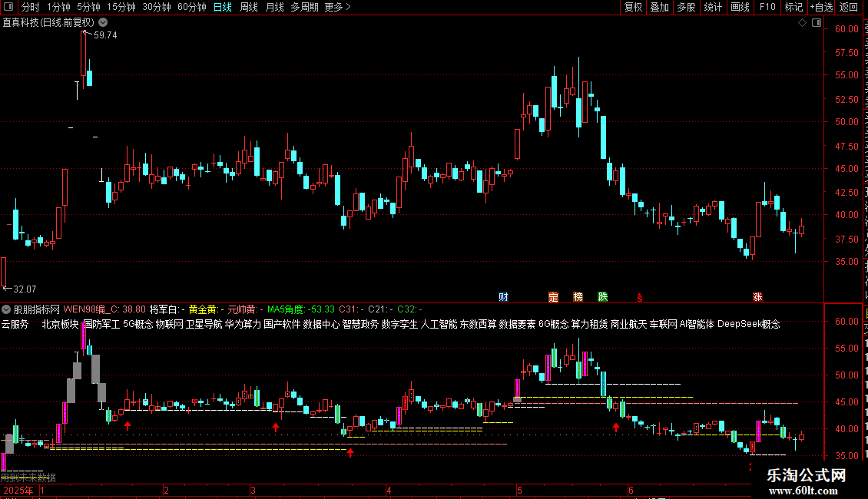Click month 6 marker on time axis

tap(631, 490)
